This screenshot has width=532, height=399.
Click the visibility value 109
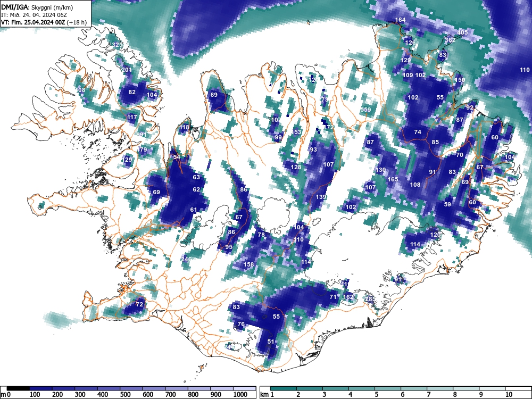(x=408, y=75)
